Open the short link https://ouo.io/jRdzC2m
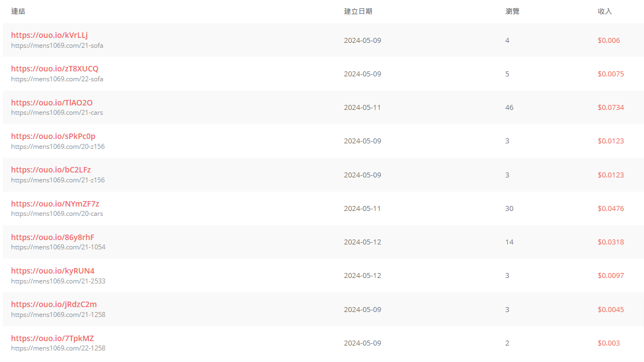The width and height of the screenshot is (644, 362). (54, 304)
